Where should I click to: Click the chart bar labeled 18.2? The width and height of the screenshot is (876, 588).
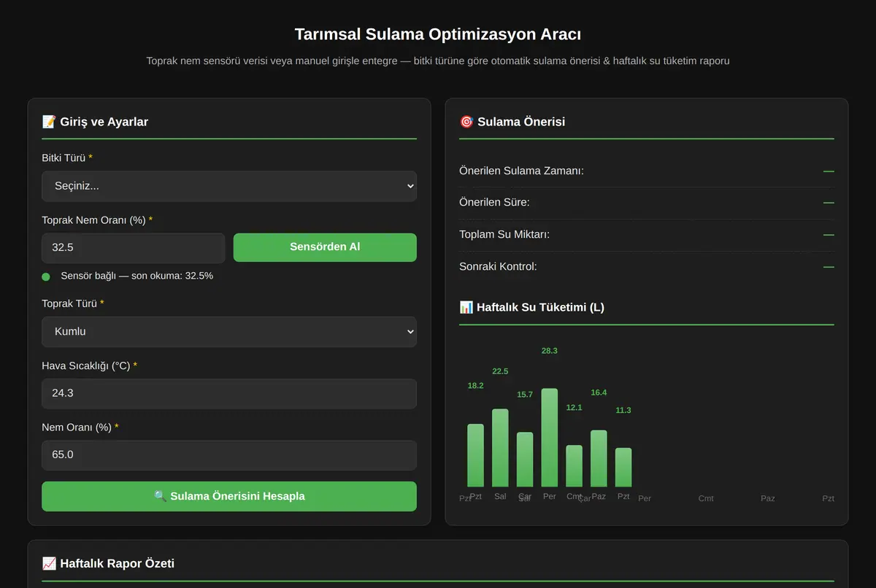coord(475,455)
